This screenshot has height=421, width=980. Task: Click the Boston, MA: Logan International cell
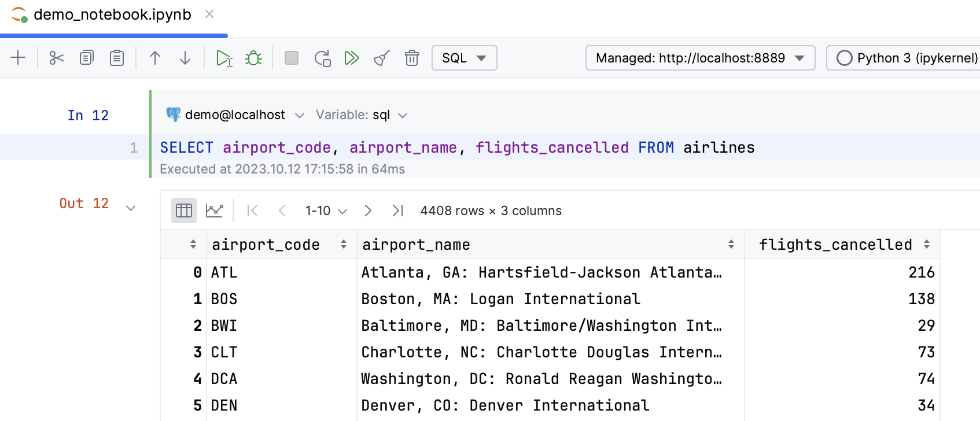coord(550,299)
